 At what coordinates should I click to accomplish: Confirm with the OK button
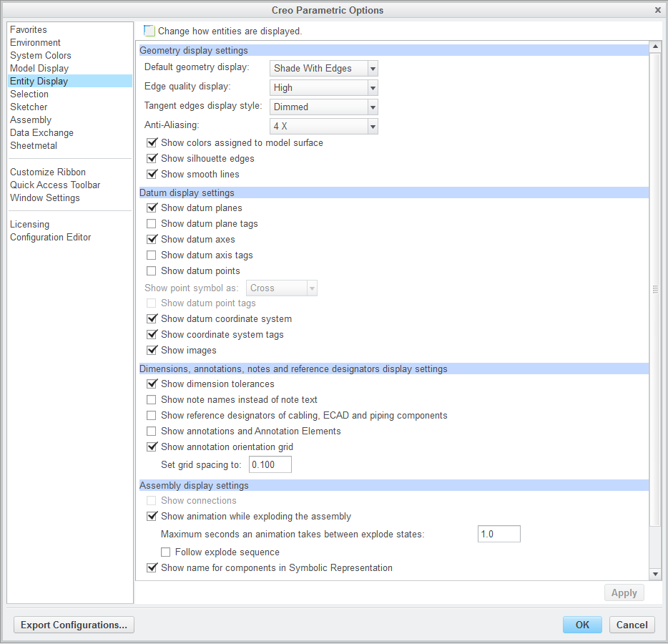pyautogui.click(x=582, y=625)
